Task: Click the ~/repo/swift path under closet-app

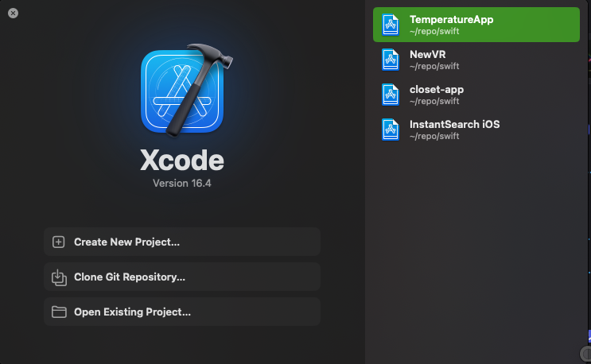Action: pyautogui.click(x=434, y=101)
